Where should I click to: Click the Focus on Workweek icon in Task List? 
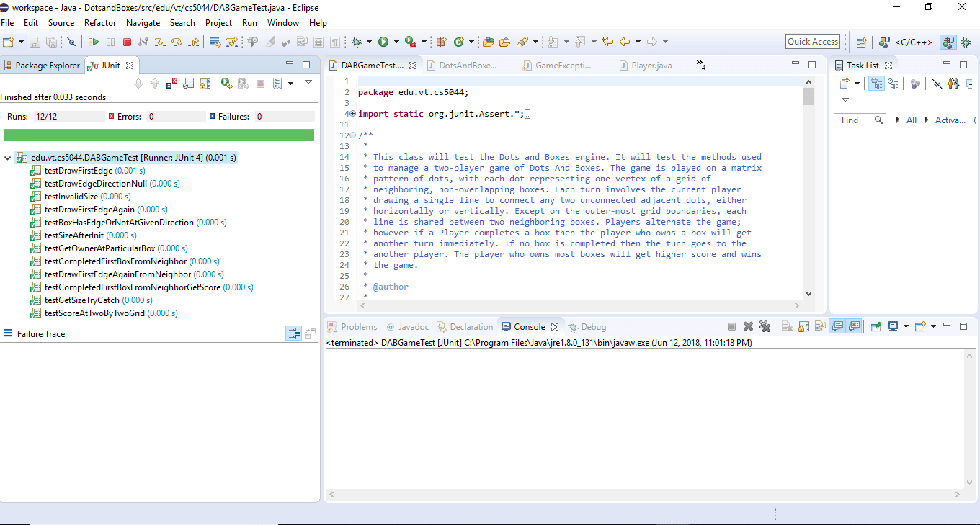point(915,84)
